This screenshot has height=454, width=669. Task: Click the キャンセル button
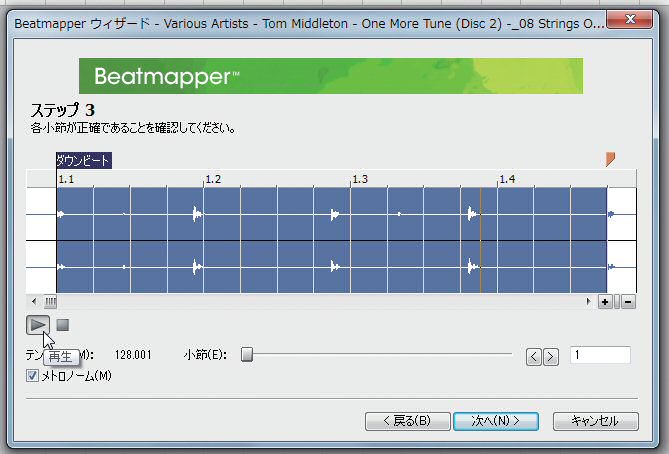click(x=596, y=421)
